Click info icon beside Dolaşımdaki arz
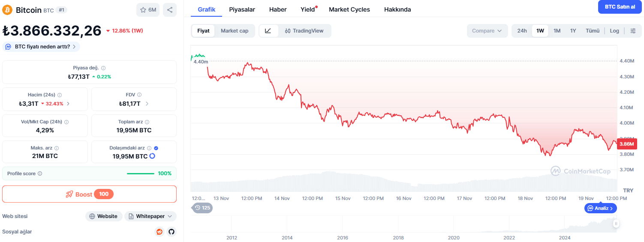644x242 pixels. (149, 148)
